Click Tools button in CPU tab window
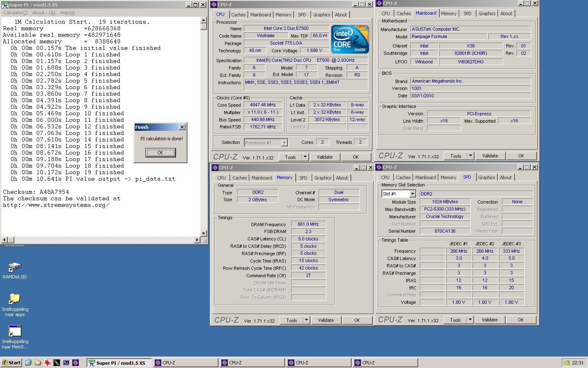The height and width of the screenshot is (368, 588). tap(291, 157)
